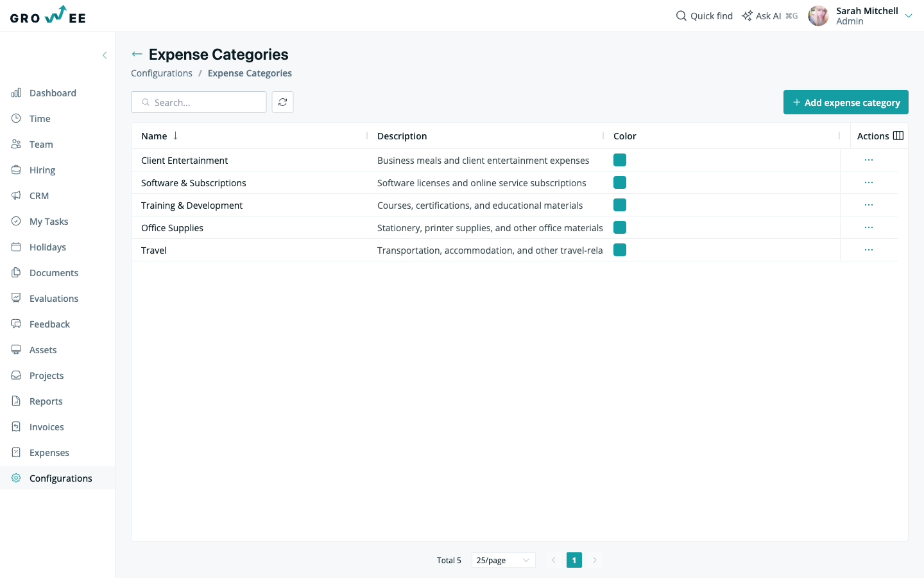Click Client Entertainment color swatch
Image resolution: width=924 pixels, height=578 pixels.
pos(620,160)
